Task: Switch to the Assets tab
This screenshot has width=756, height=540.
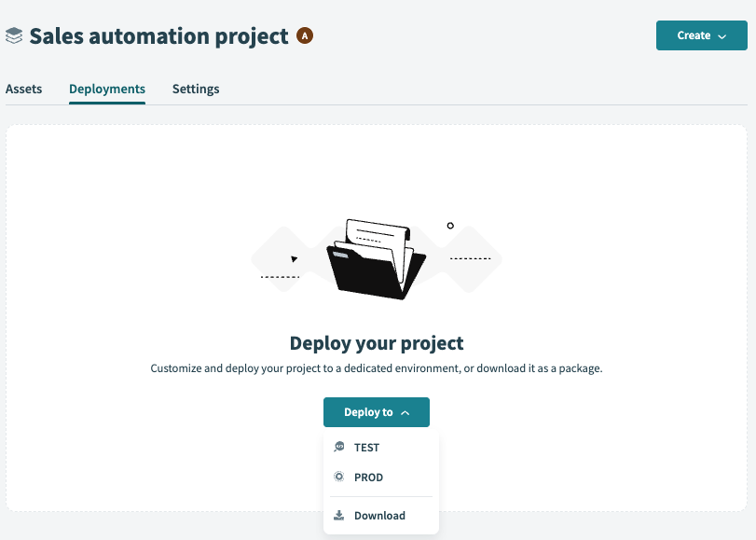Action: 24,90
